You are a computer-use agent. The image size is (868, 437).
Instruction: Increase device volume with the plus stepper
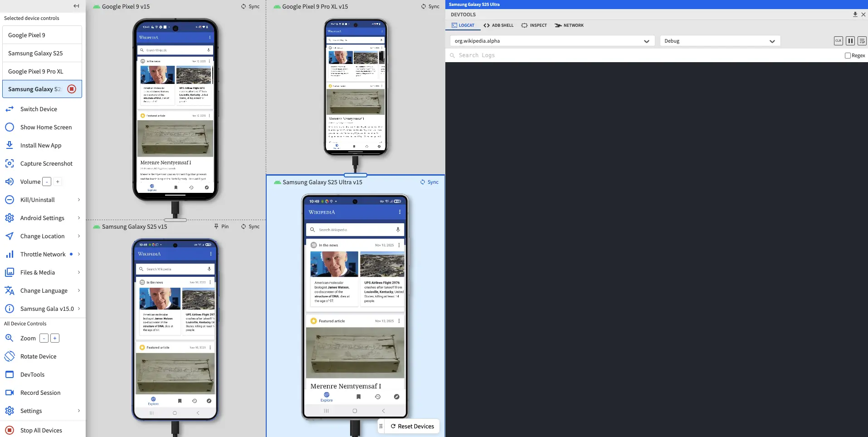(x=58, y=182)
